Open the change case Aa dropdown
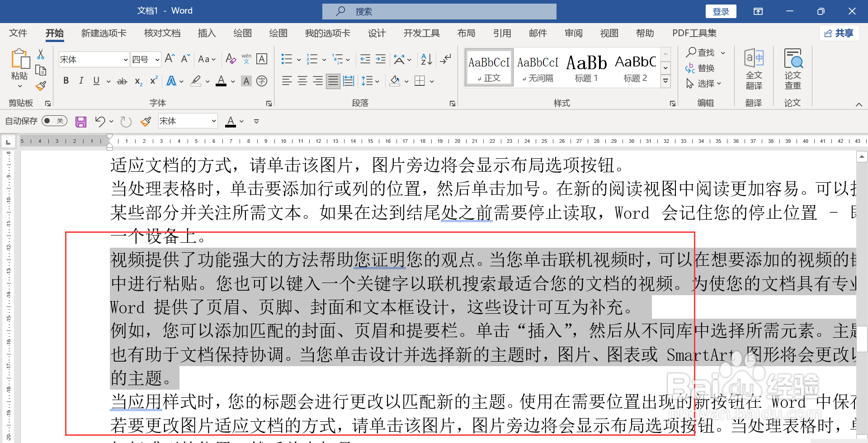Image resolution: width=868 pixels, height=443 pixels. (207, 59)
